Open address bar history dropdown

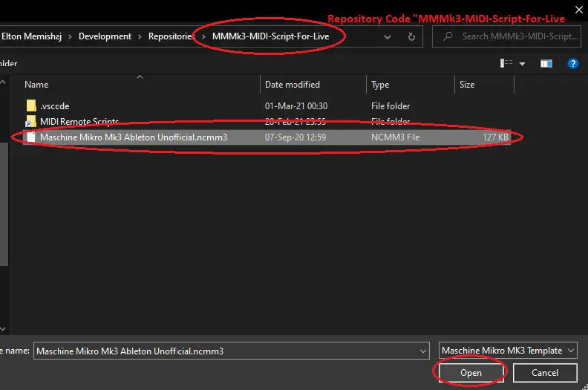tap(388, 37)
